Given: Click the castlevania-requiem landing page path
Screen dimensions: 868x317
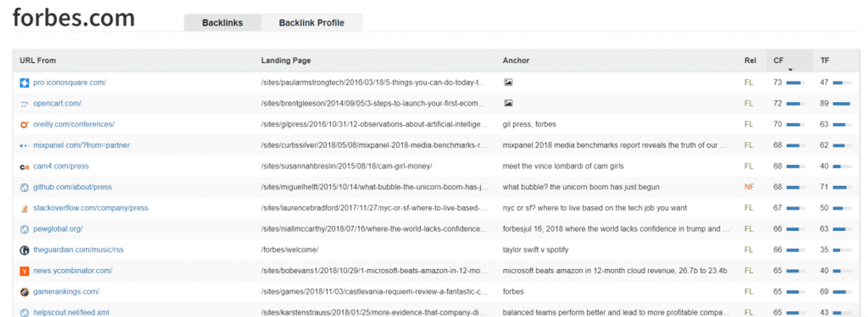Looking at the screenshot, I should coord(373,292).
